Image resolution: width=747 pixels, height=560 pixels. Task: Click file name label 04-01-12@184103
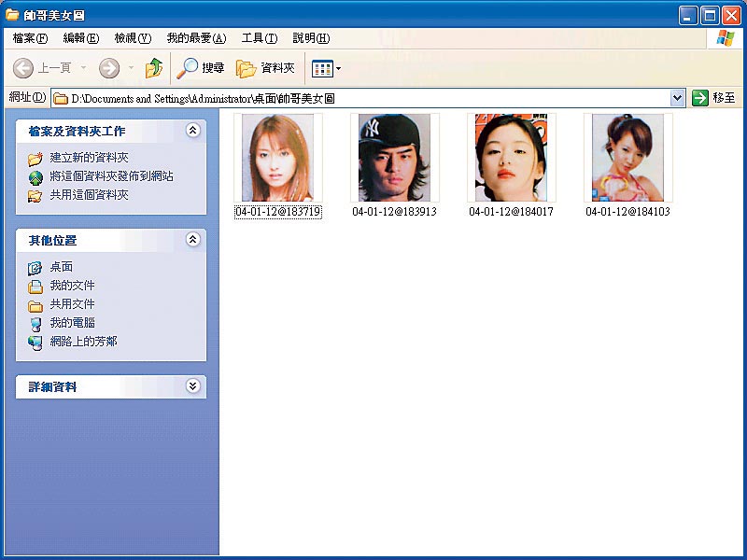(x=627, y=212)
